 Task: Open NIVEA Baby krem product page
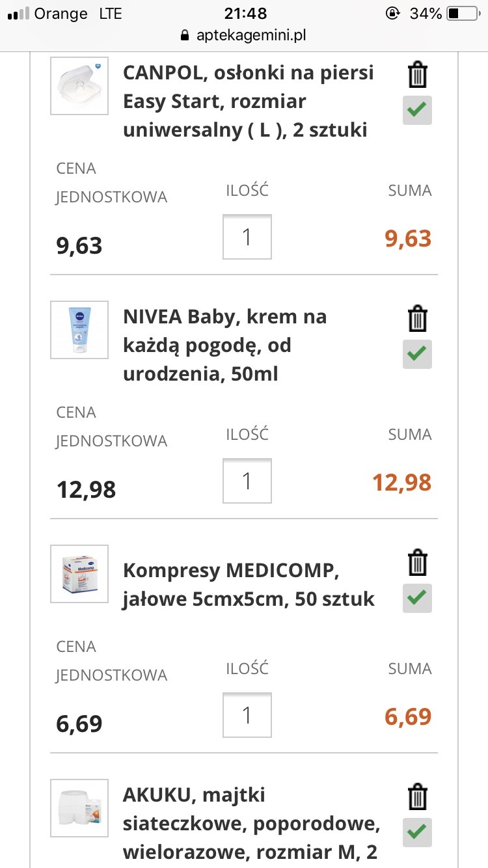[x=224, y=346]
